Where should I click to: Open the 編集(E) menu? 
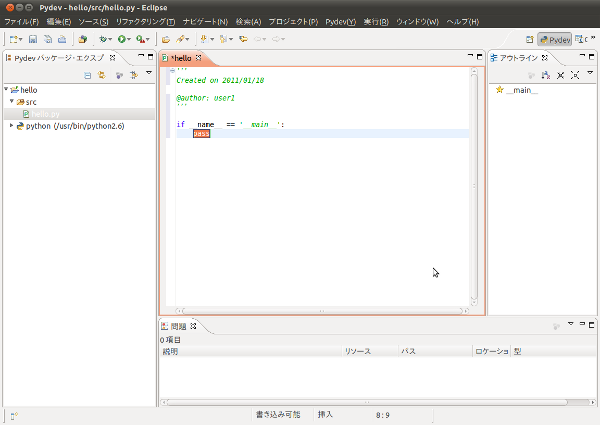click(59, 22)
